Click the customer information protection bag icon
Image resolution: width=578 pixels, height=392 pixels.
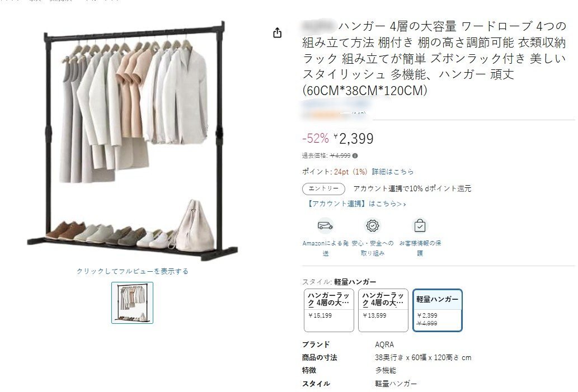point(420,225)
